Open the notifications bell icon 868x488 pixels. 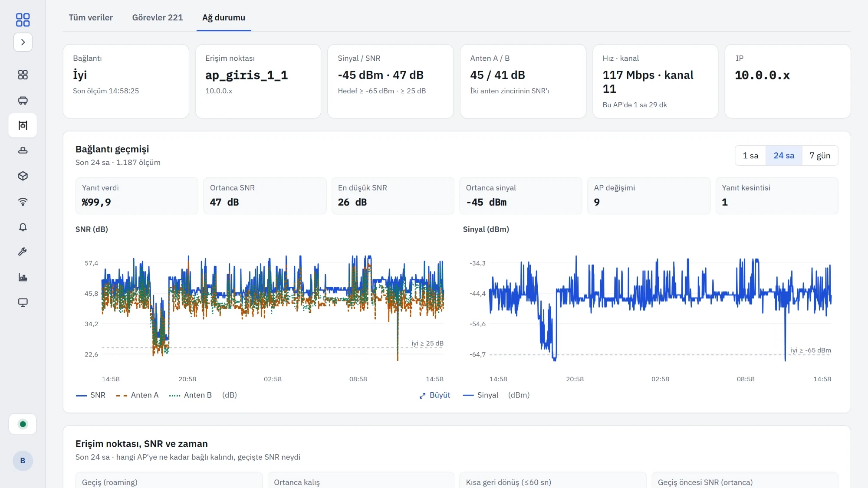point(23,227)
